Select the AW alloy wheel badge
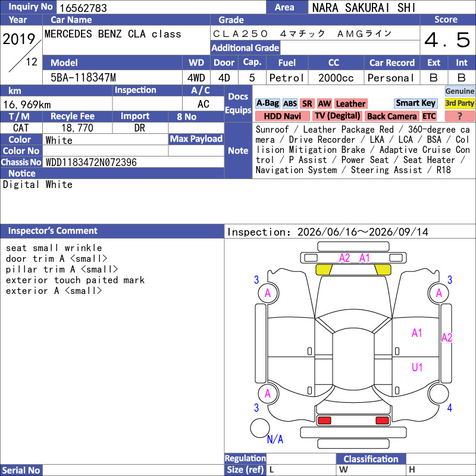Image resolution: width=476 pixels, height=476 pixels. 324,104
